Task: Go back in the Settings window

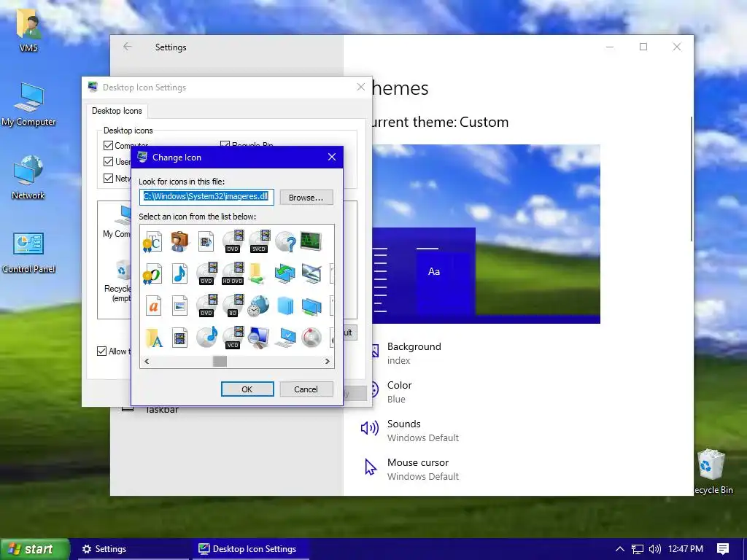Action: 127,47
